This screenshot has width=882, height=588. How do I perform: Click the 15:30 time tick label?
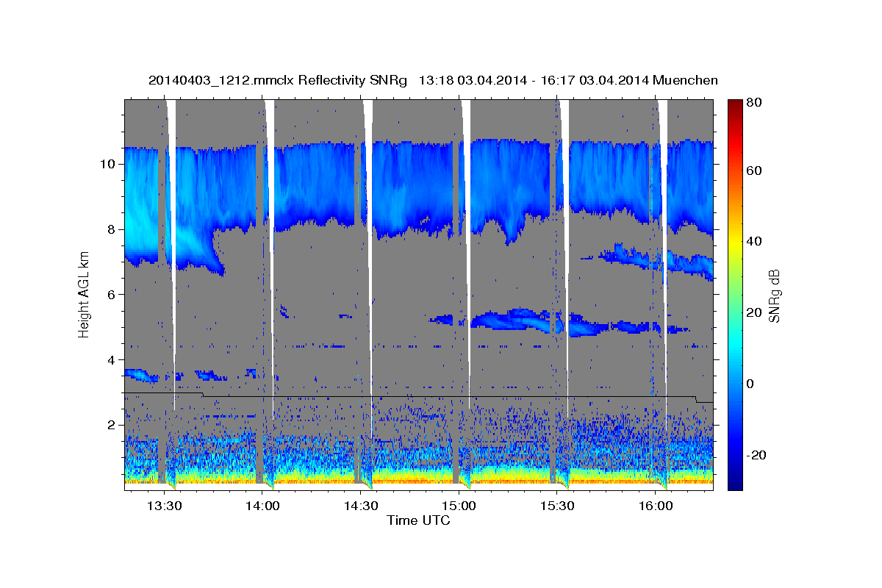[x=557, y=506]
